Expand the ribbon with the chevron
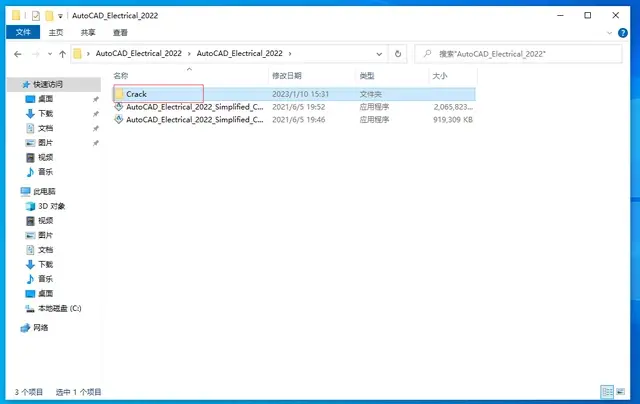The height and width of the screenshot is (404, 640). coord(609,33)
